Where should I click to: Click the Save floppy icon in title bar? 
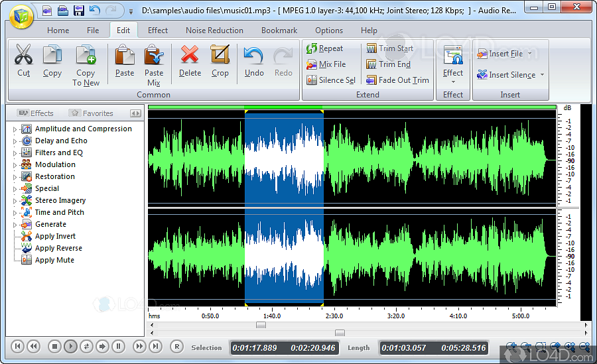[x=79, y=11]
